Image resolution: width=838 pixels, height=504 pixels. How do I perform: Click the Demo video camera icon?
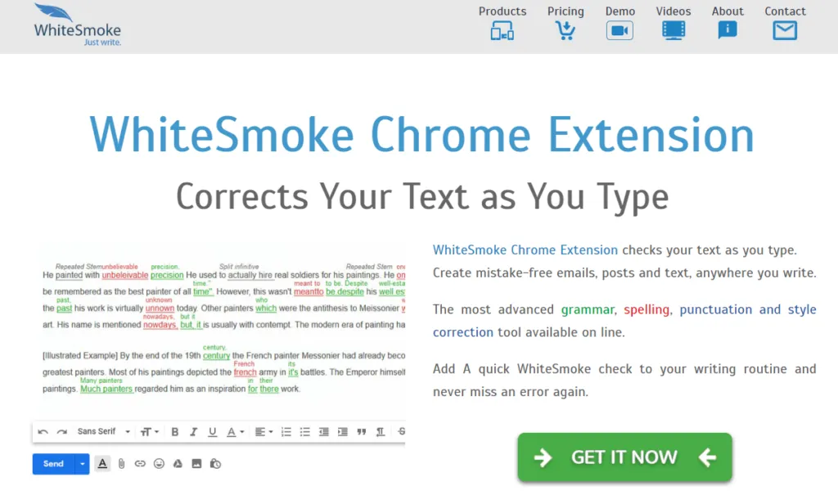(x=620, y=30)
